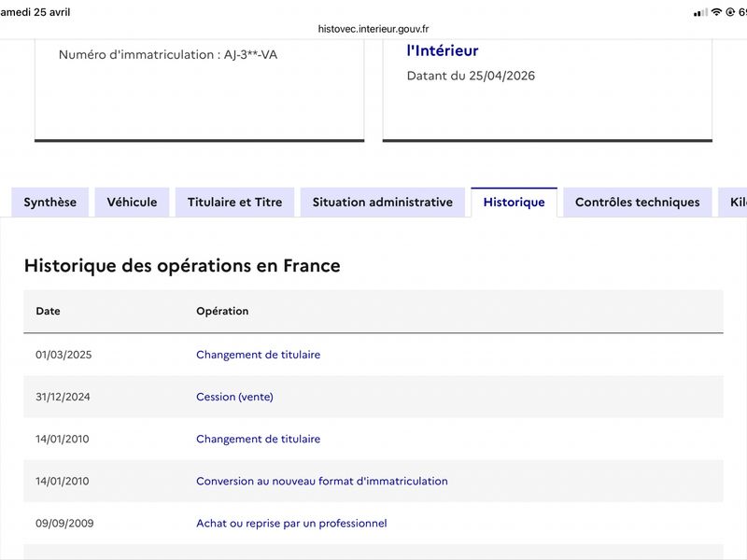This screenshot has height=560, width=747.
Task: Go to the Situation administrative tab
Action: (x=382, y=203)
